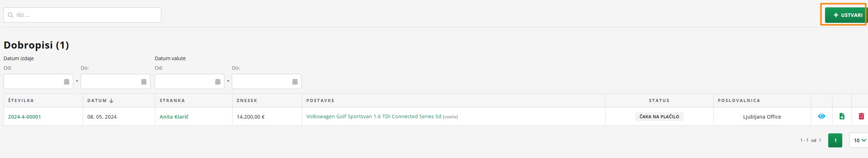868x158 pixels.
Task: Download credit note document file
Action: [x=842, y=116]
